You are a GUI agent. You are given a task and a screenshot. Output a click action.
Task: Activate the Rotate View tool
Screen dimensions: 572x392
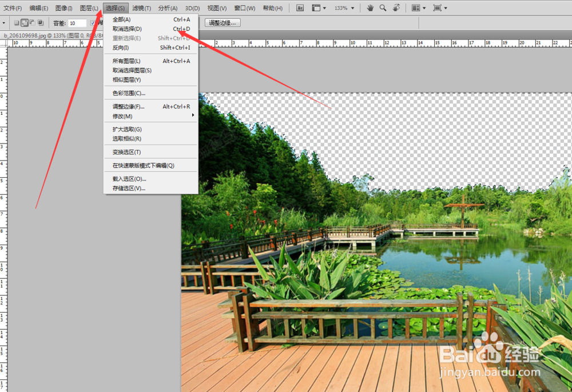click(x=396, y=9)
